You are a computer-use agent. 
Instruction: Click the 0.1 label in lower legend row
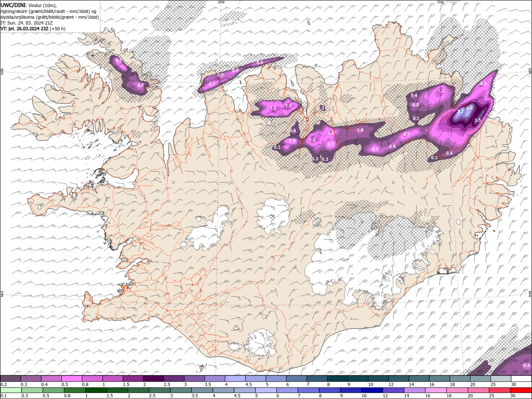click(x=3, y=396)
